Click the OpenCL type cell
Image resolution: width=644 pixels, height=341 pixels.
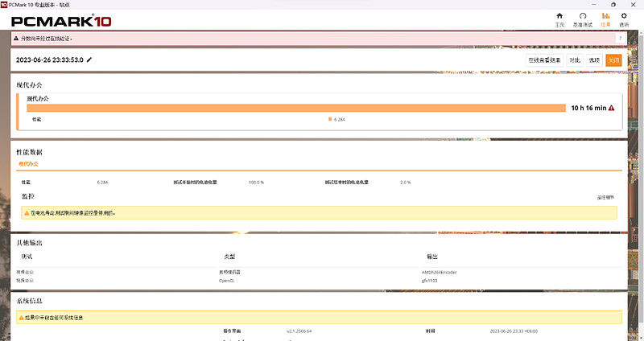point(226,281)
